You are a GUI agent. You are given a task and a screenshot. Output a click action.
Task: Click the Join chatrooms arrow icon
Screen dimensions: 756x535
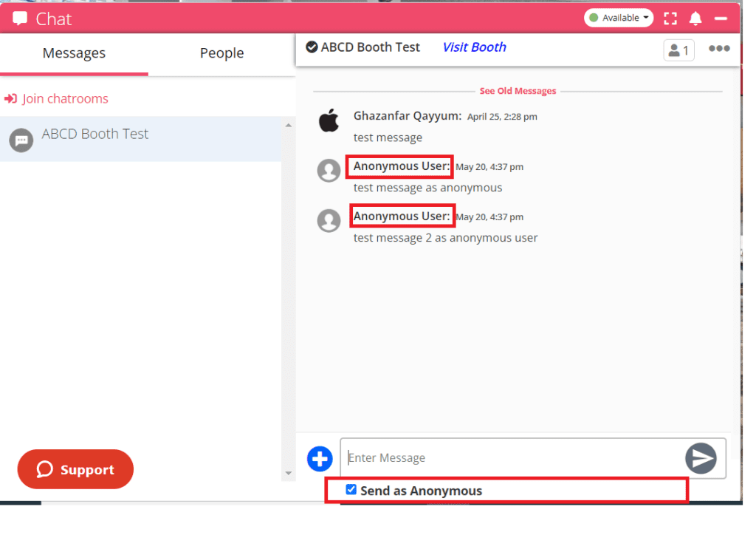(x=10, y=98)
